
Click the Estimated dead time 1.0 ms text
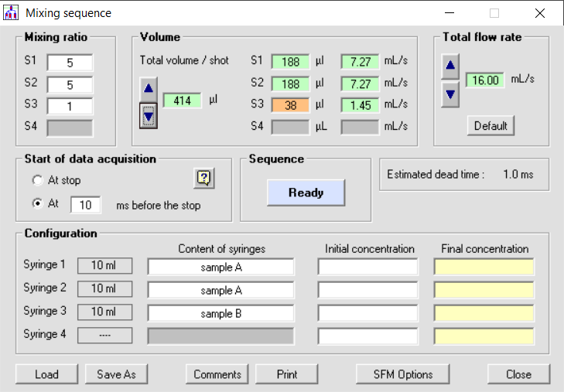point(460,175)
